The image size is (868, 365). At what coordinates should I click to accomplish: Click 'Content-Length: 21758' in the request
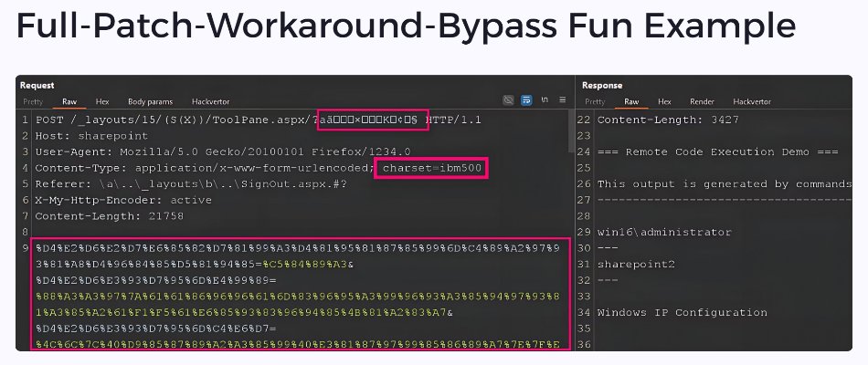[109, 216]
